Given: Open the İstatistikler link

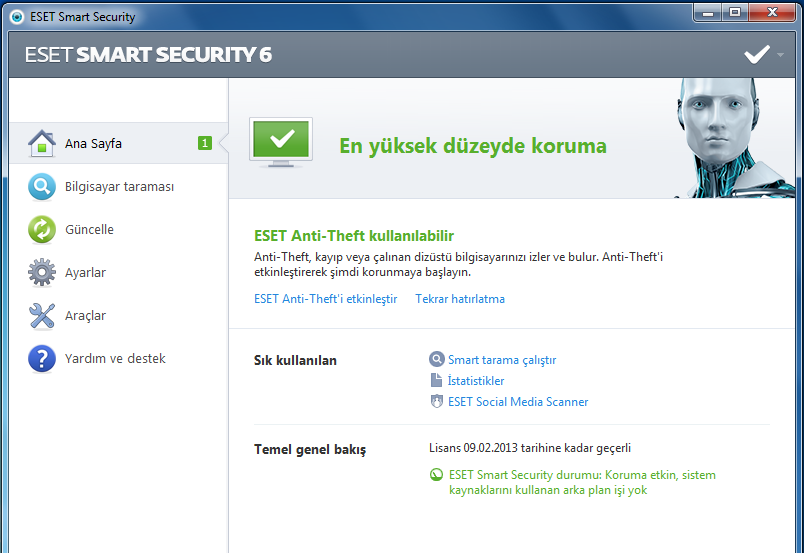Looking at the screenshot, I should coord(476,381).
